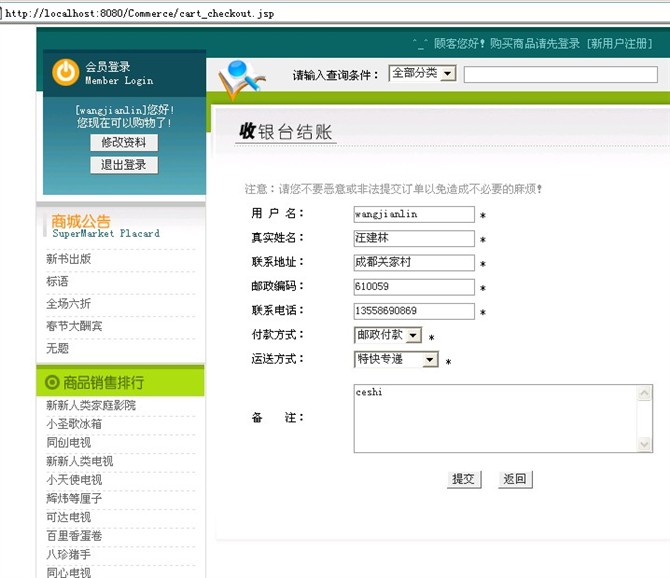Click the 修改资料 button

point(124,143)
